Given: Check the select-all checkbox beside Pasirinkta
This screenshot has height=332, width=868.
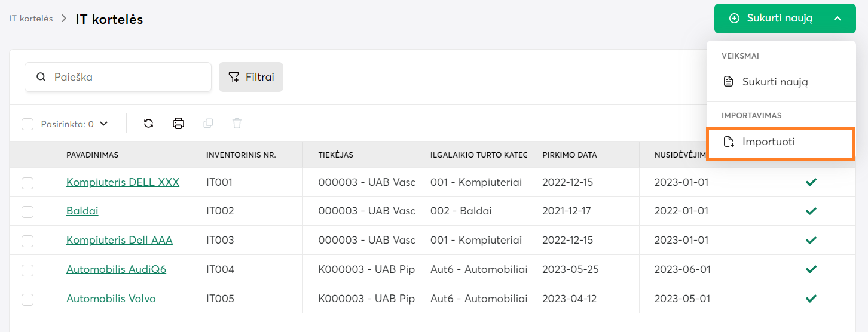Looking at the screenshot, I should 27,124.
